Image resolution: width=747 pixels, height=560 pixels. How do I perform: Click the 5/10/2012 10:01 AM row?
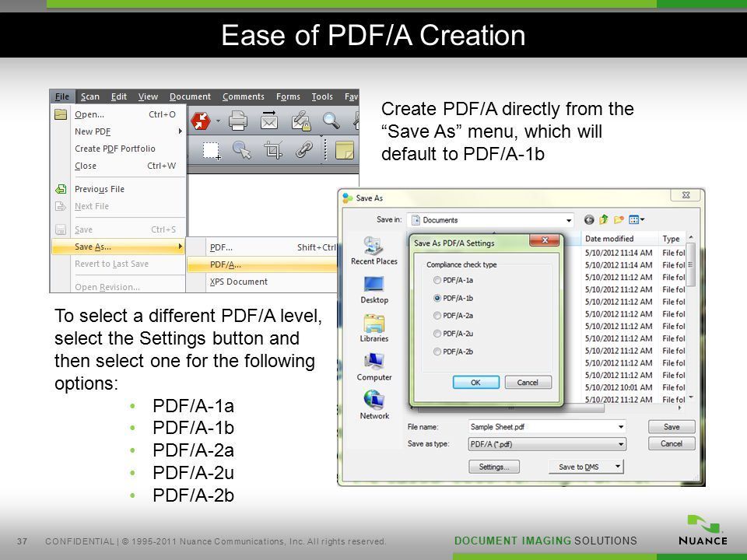tap(633, 387)
